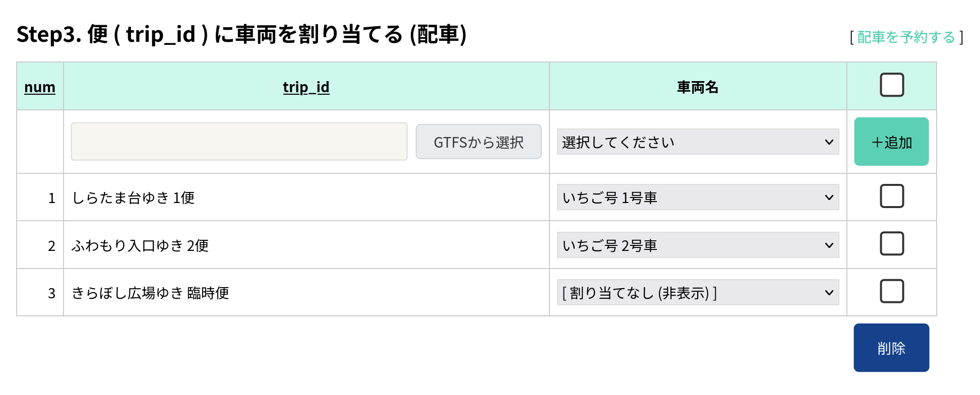Check the checkbox for ふわもり入口ゆき 2便
Viewport: 980px width, 395px height.
pos(891,243)
